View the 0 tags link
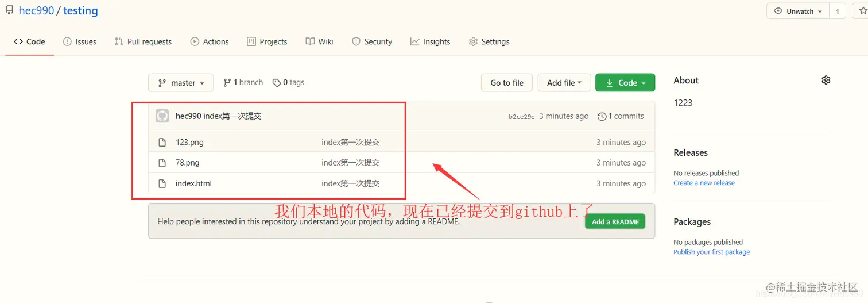The height and width of the screenshot is (303, 868). click(x=289, y=83)
